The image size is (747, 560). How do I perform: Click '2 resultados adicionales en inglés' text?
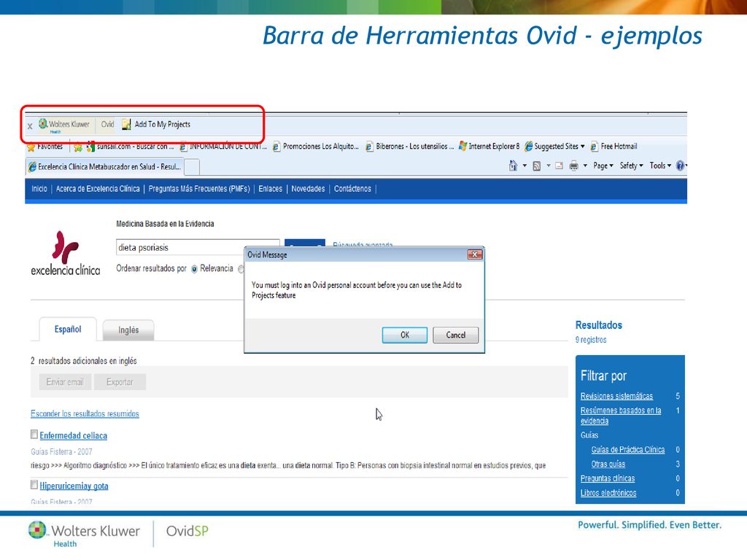(83, 361)
